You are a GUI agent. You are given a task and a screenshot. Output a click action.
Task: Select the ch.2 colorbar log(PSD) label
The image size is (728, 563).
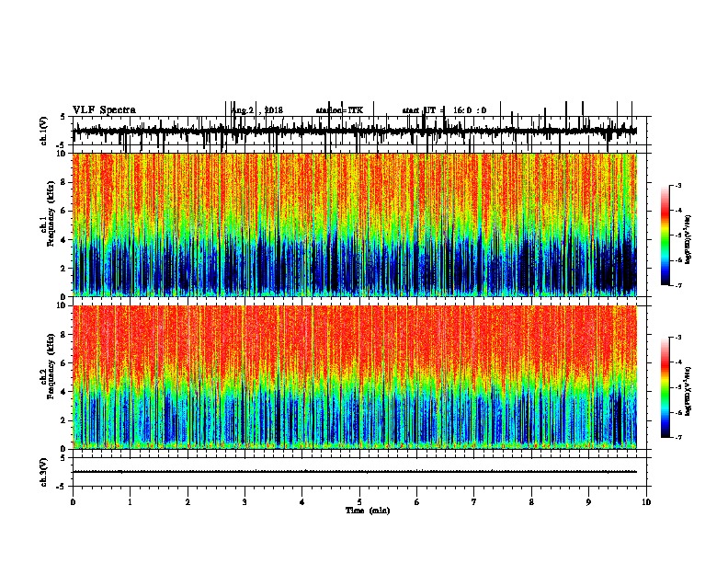(688, 392)
